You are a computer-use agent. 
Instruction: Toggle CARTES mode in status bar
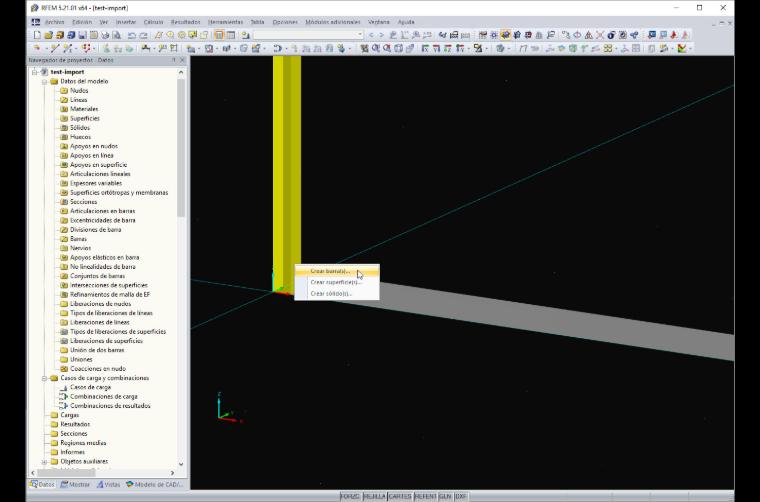400,497
